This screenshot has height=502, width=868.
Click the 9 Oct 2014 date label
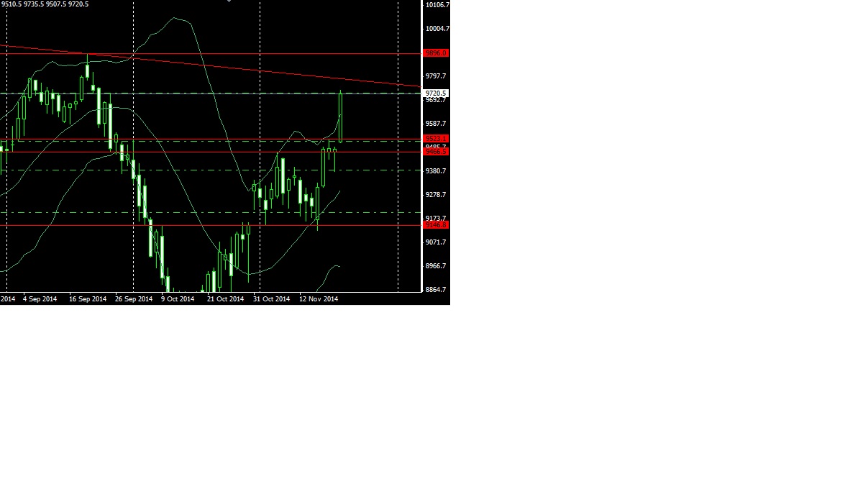click(x=177, y=298)
